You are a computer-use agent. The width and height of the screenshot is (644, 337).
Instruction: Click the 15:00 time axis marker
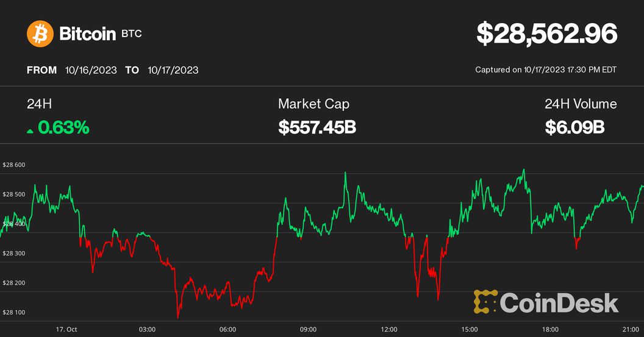469,329
